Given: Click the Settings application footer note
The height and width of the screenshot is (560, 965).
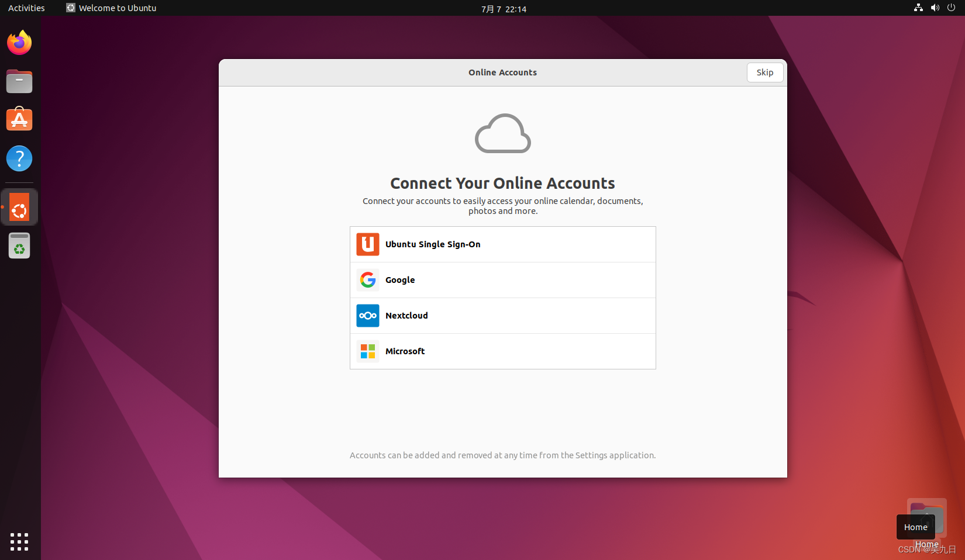Looking at the screenshot, I should click(502, 455).
